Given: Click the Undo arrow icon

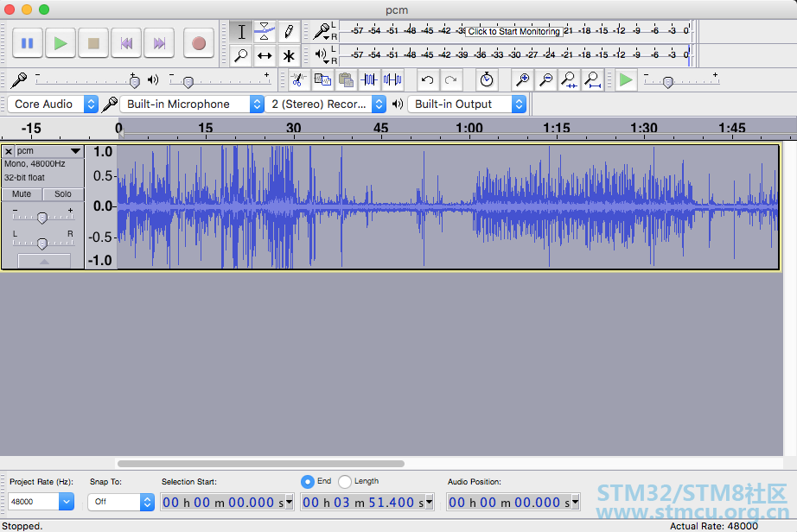Looking at the screenshot, I should [x=427, y=80].
